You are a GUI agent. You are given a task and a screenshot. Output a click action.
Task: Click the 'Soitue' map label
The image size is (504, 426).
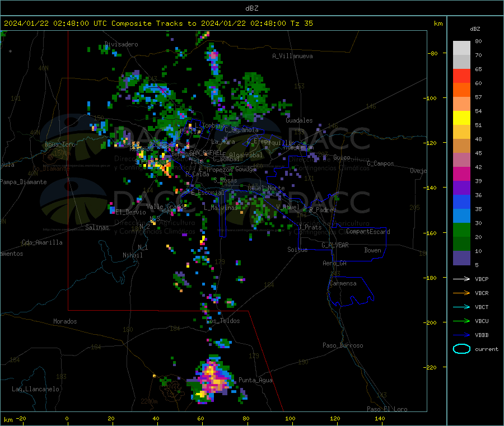pyautogui.click(x=297, y=250)
